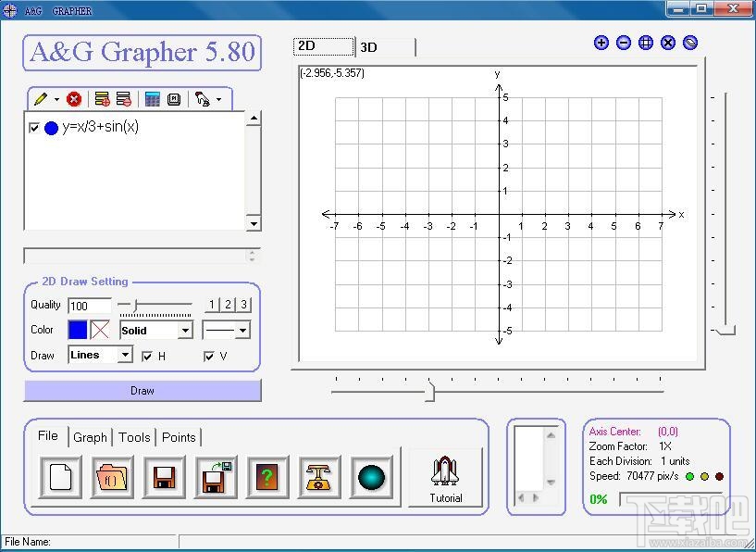The image size is (756, 552).
Task: Select the y=x/3+sin(x) function text
Action: 100,127
